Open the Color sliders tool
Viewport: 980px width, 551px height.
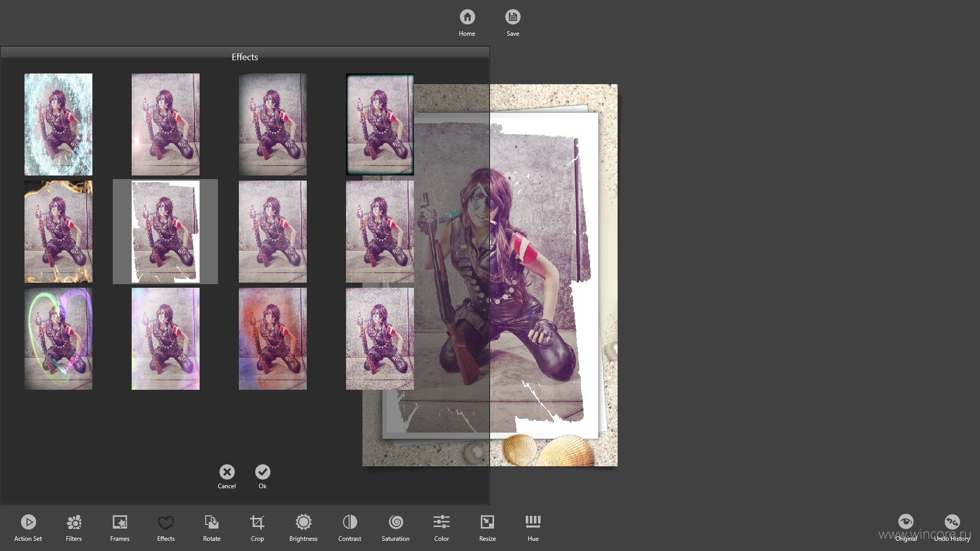pos(442,528)
